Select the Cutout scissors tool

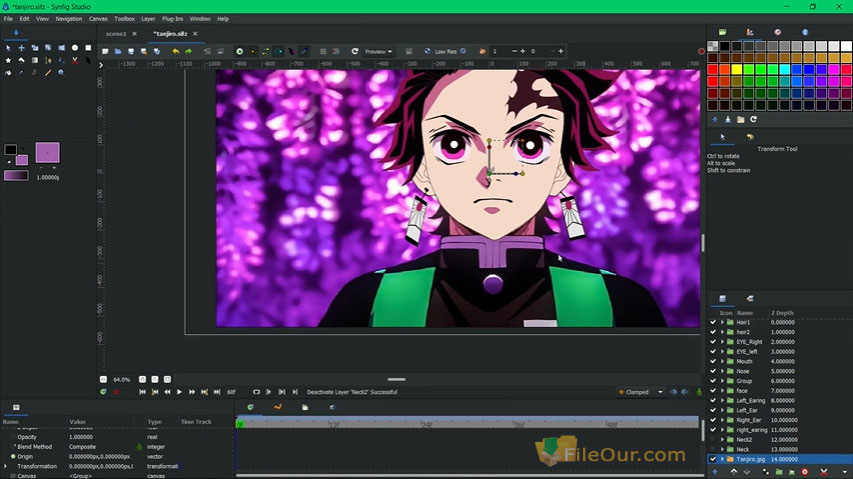(x=75, y=60)
